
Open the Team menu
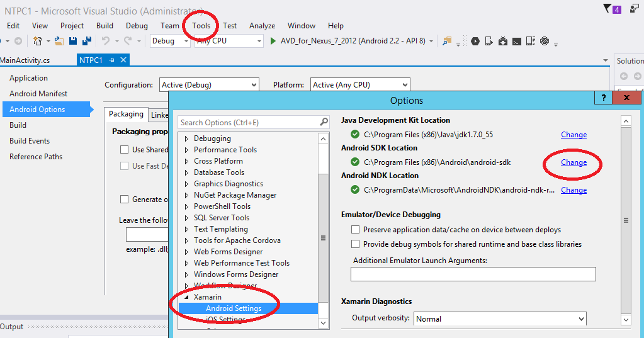coord(169,25)
